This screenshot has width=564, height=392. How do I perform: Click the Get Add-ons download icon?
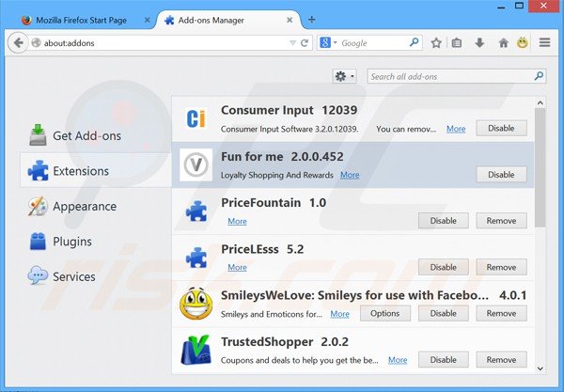tap(38, 134)
